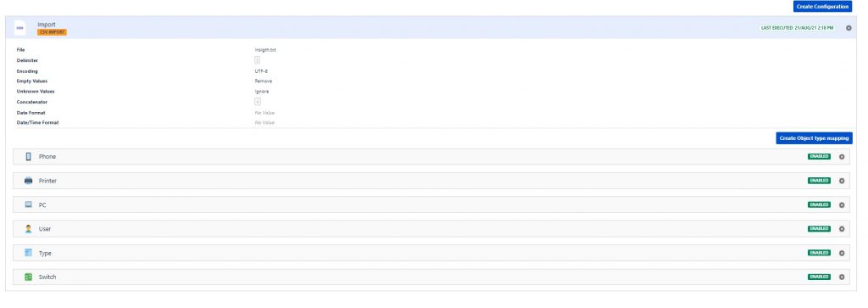
Task: Open the gear menu for Type mapping
Action: pos(842,253)
